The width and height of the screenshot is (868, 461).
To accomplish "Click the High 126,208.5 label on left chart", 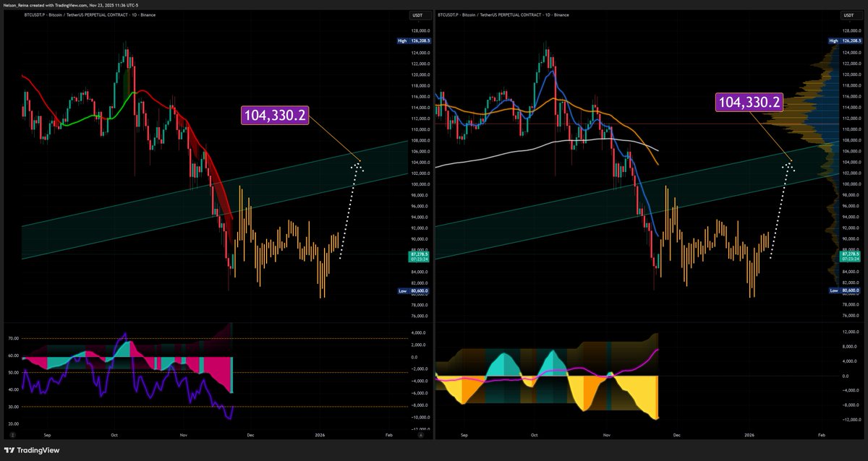I will pyautogui.click(x=414, y=41).
